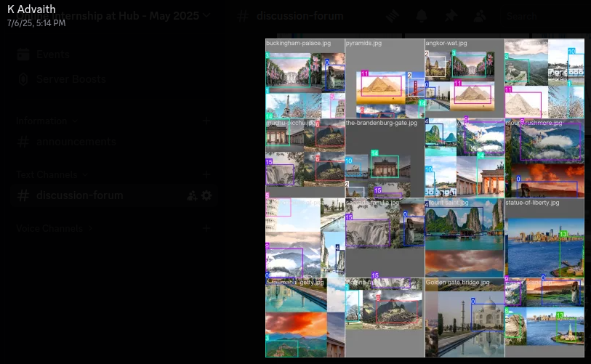Click the calendar icon next to Events

coord(23,54)
